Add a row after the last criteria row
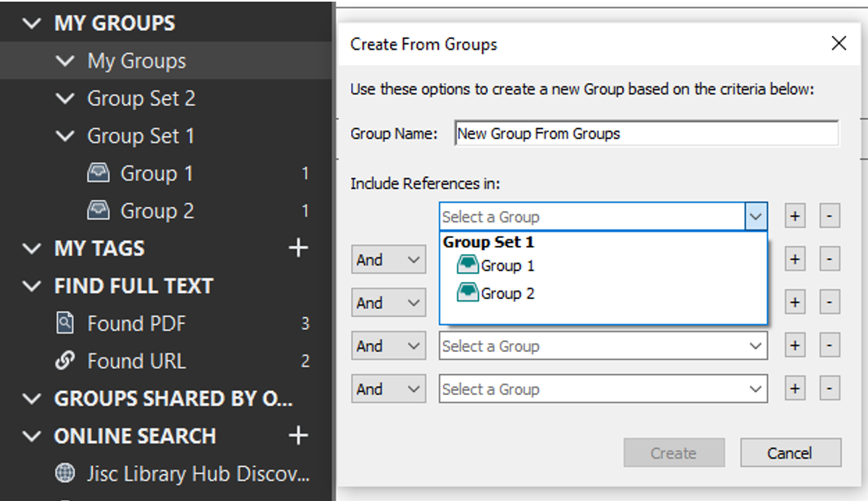868x501 pixels. [795, 389]
